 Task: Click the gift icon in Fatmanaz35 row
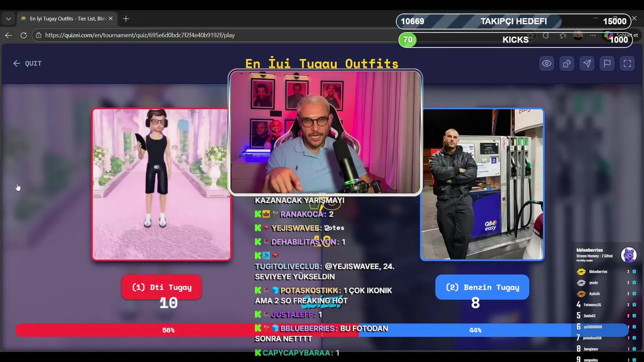(634, 305)
